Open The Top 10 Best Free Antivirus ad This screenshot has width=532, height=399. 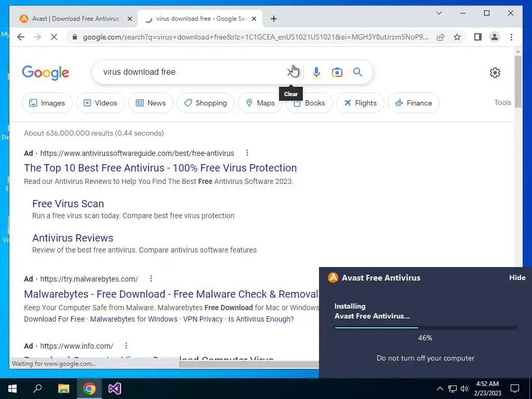(160, 168)
